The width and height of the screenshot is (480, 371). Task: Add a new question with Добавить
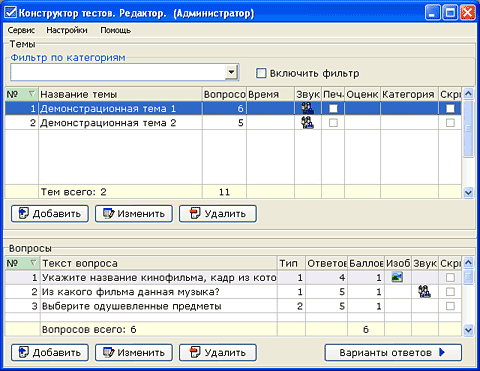coord(50,353)
